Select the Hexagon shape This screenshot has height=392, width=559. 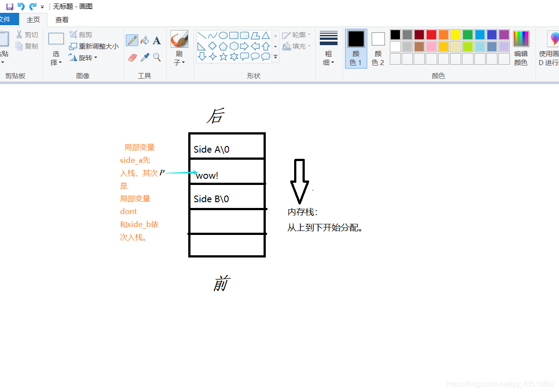pyautogui.click(x=234, y=46)
